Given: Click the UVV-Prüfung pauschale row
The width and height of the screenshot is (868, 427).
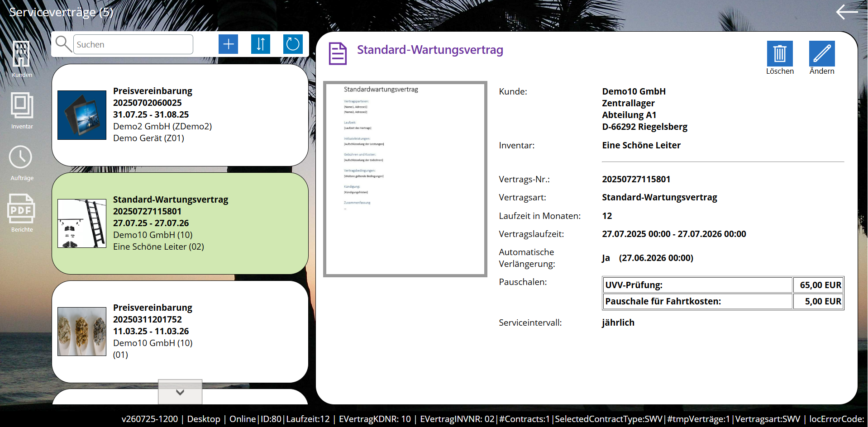Looking at the screenshot, I should pyautogui.click(x=697, y=285).
